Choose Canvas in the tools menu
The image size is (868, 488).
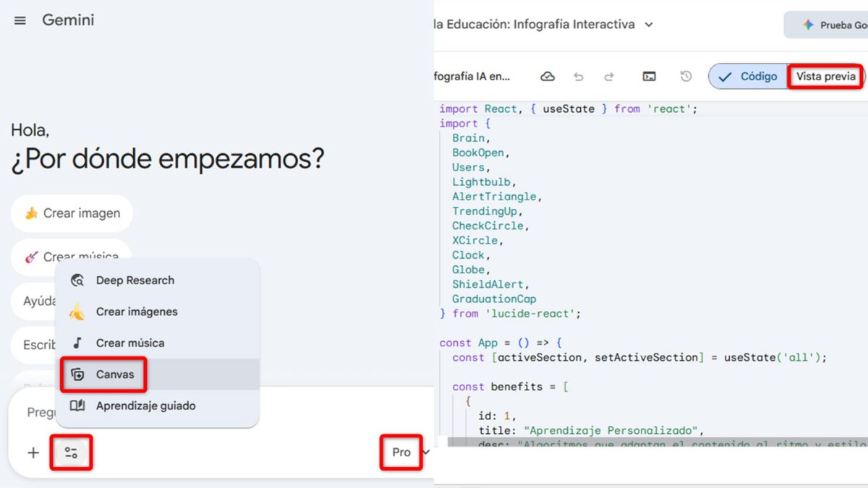157,374
